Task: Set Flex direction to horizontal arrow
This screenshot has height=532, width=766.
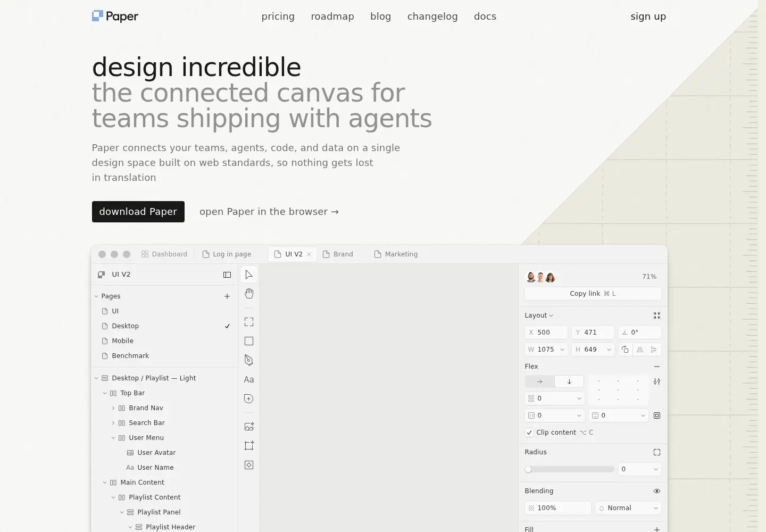Action: (539, 381)
